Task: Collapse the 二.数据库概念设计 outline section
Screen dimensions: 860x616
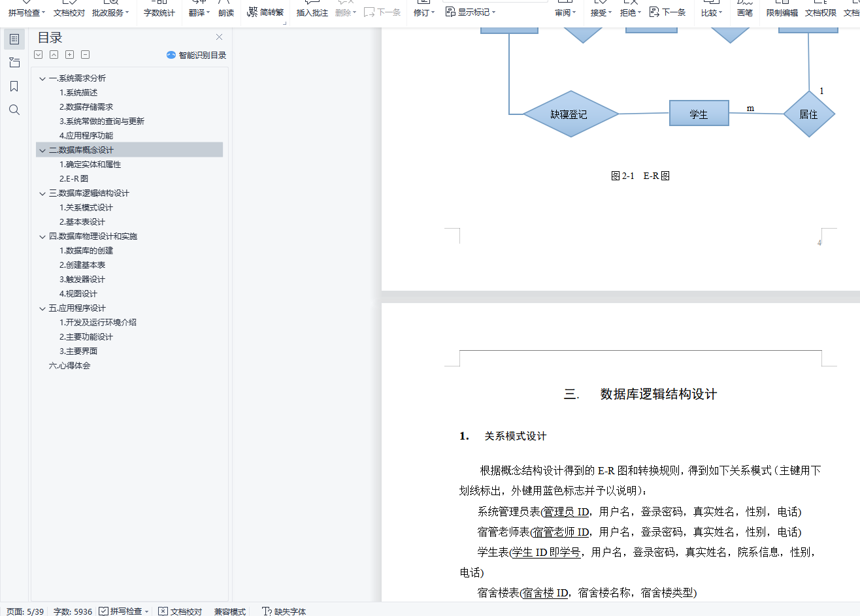Action: click(x=42, y=150)
